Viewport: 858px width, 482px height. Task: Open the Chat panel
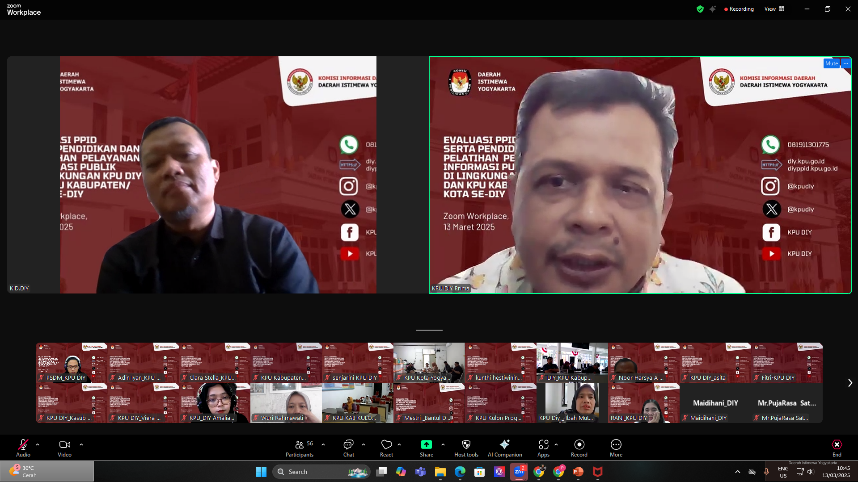349,446
